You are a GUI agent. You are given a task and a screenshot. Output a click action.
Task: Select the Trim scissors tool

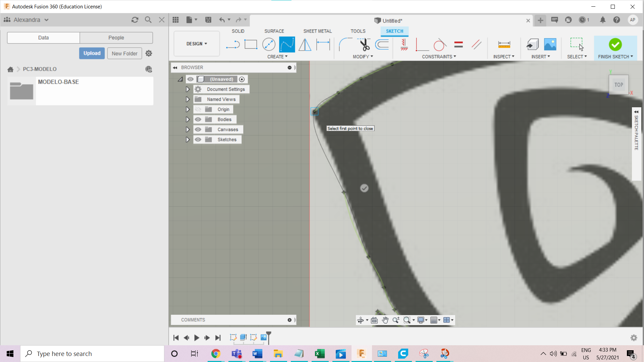tap(364, 44)
